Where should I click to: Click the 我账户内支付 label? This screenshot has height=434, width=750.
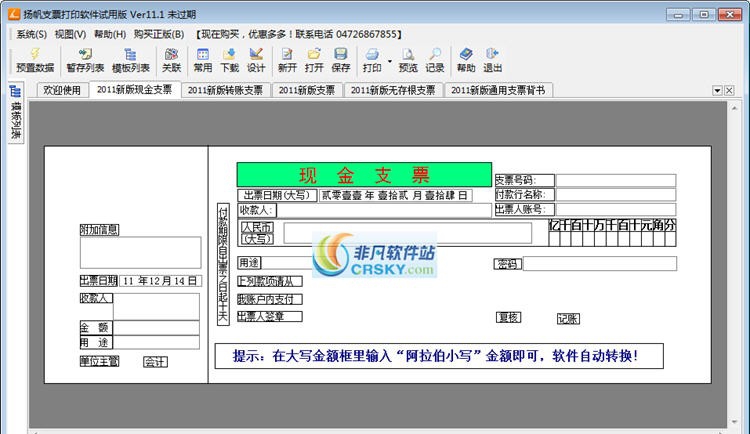270,300
